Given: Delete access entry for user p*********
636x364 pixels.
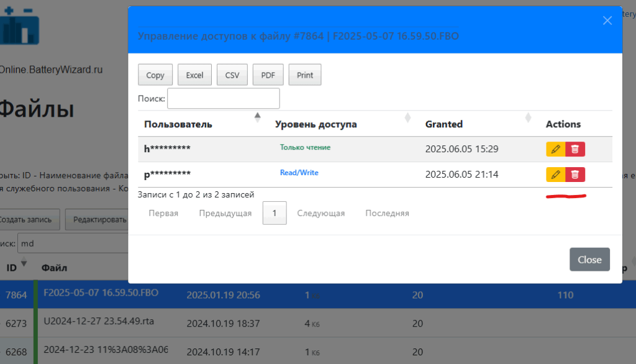Looking at the screenshot, I should tap(575, 175).
